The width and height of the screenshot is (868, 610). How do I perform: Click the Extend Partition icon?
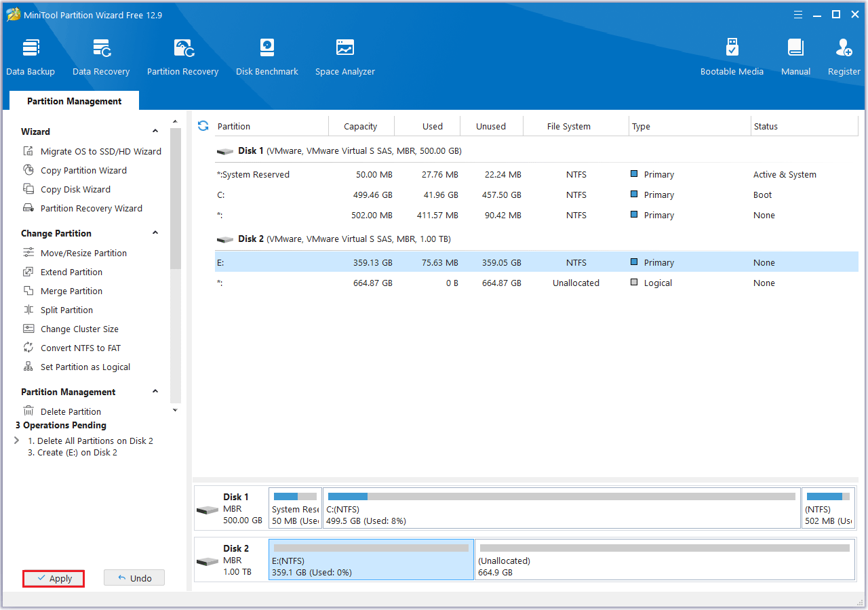pyautogui.click(x=28, y=272)
